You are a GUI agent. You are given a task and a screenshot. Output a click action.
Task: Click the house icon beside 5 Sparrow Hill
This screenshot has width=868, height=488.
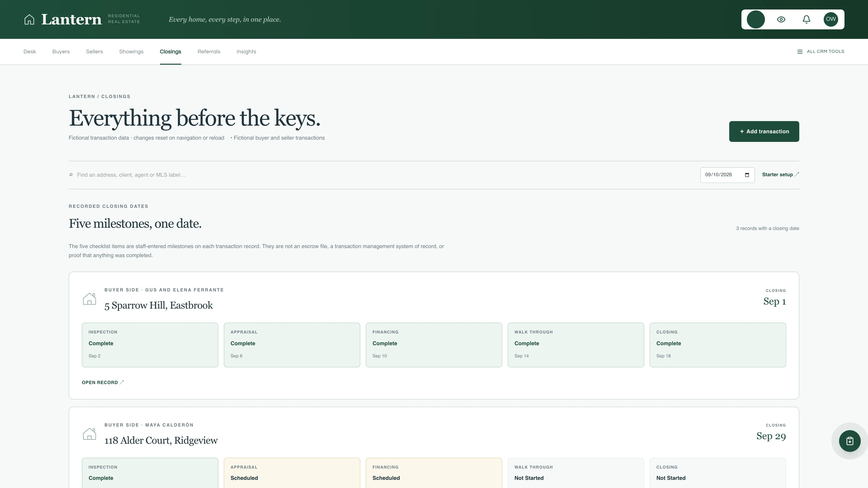[89, 299]
